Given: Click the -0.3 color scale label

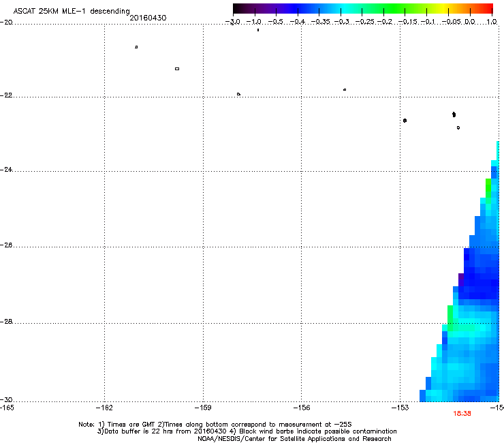Looking at the screenshot, I should tap(342, 22).
